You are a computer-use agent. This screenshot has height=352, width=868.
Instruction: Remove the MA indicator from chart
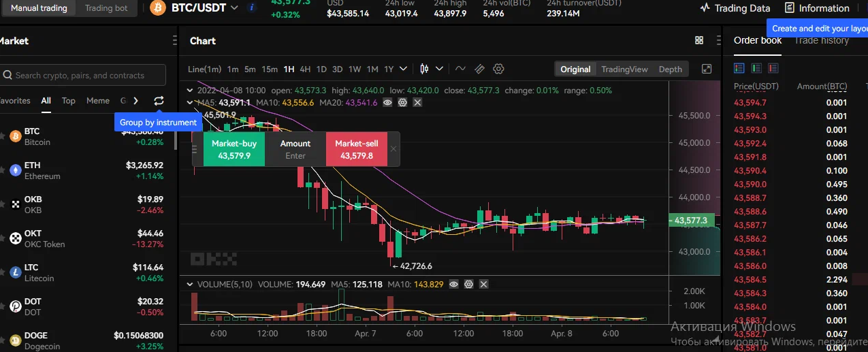(417, 102)
